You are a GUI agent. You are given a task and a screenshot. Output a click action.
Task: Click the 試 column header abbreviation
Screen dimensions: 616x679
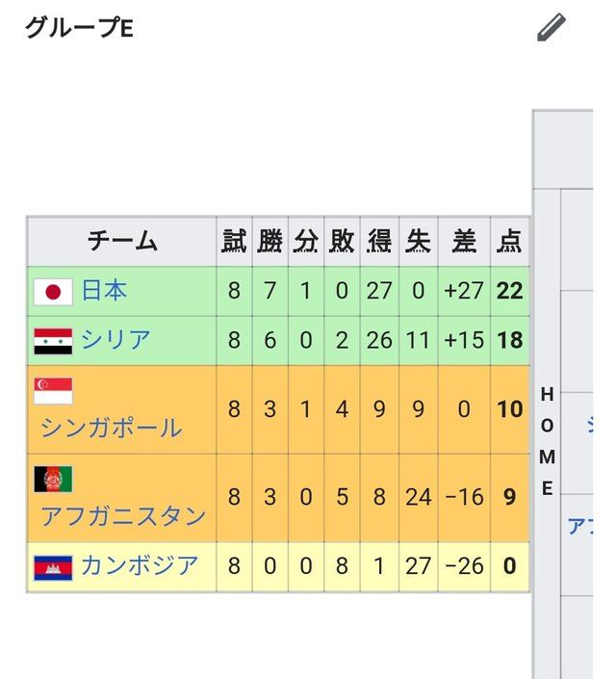coord(234,241)
